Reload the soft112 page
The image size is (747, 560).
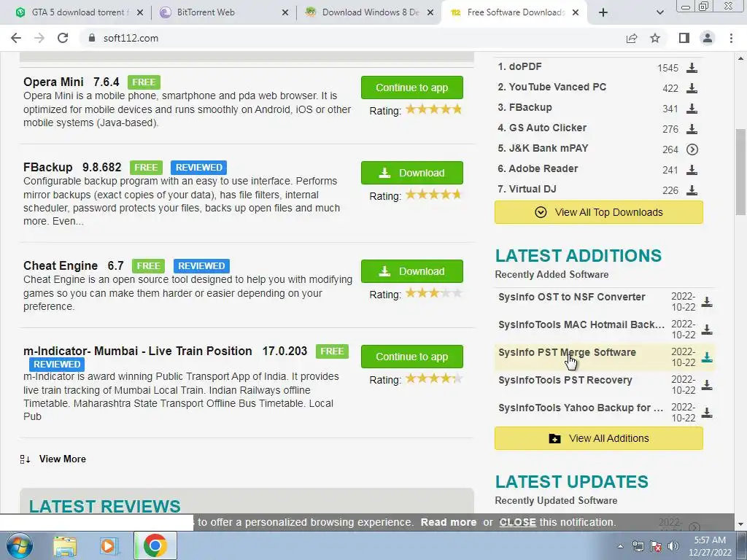[63, 38]
